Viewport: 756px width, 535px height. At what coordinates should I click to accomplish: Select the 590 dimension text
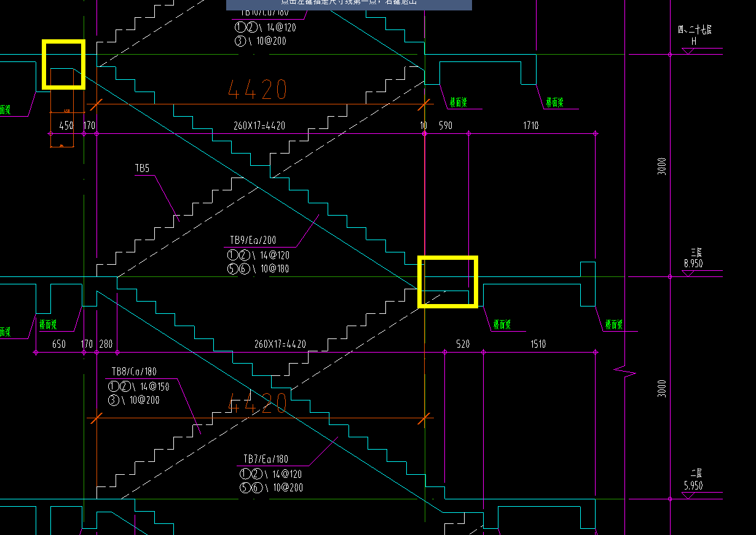445,125
